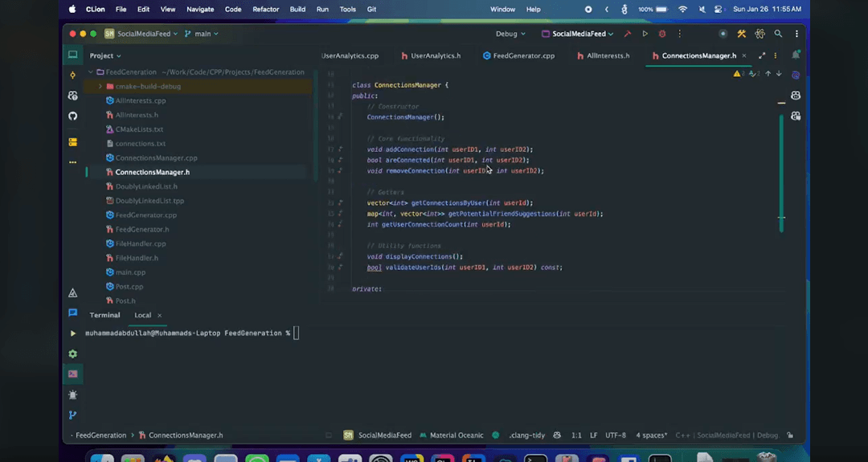Toggle the recording indicator button in toolbar

723,34
